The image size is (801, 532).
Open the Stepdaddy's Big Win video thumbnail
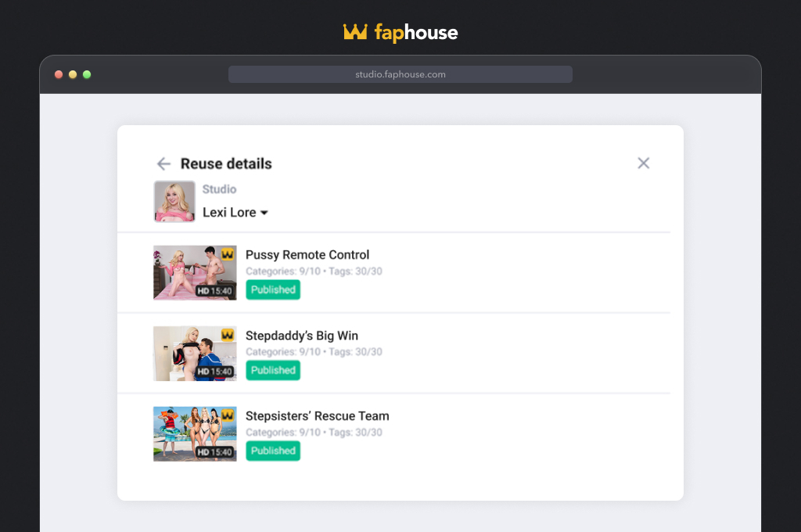click(195, 354)
